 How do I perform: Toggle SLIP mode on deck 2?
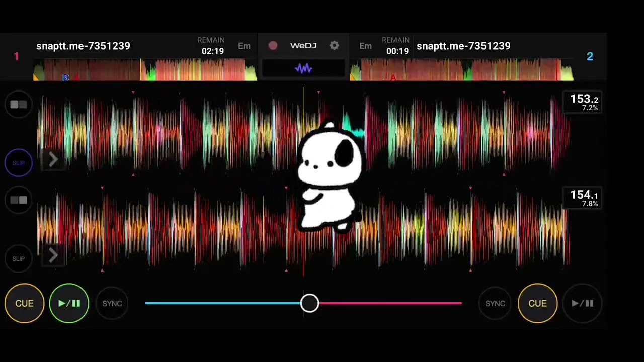coord(19,258)
